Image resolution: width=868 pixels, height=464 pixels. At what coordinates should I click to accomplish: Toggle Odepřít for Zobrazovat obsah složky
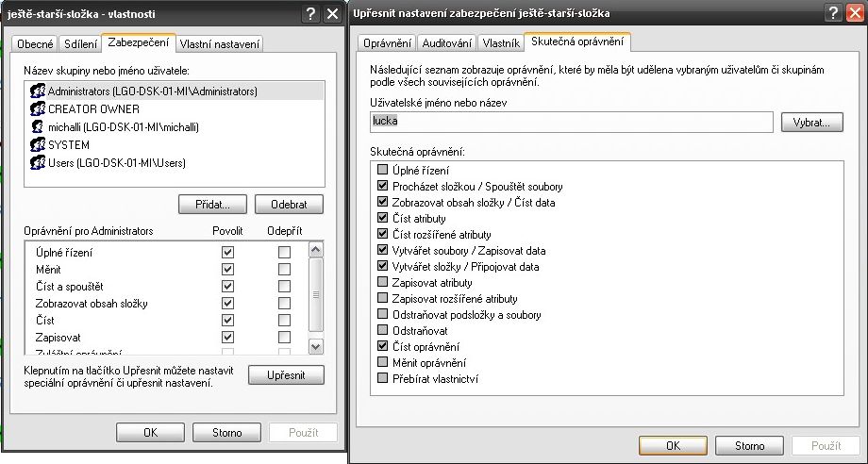pyautogui.click(x=285, y=303)
